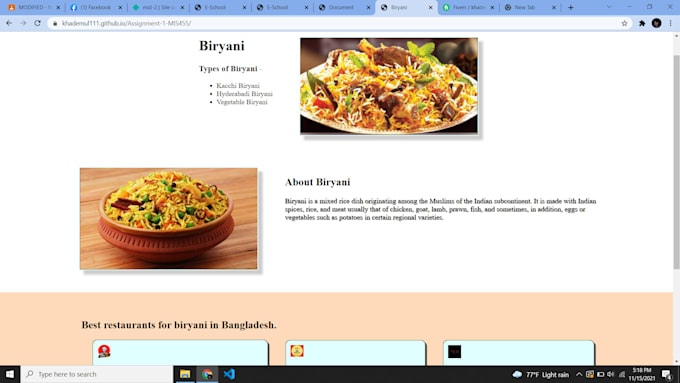Viewport: 680px width, 383px height.
Task: Open the tab search chevron in title bar
Action: [x=609, y=7]
